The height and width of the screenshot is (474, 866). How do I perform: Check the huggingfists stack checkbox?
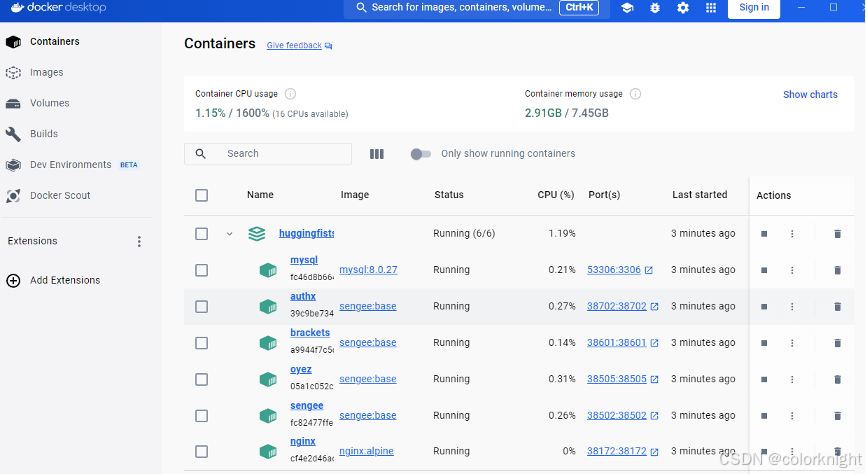[202, 234]
